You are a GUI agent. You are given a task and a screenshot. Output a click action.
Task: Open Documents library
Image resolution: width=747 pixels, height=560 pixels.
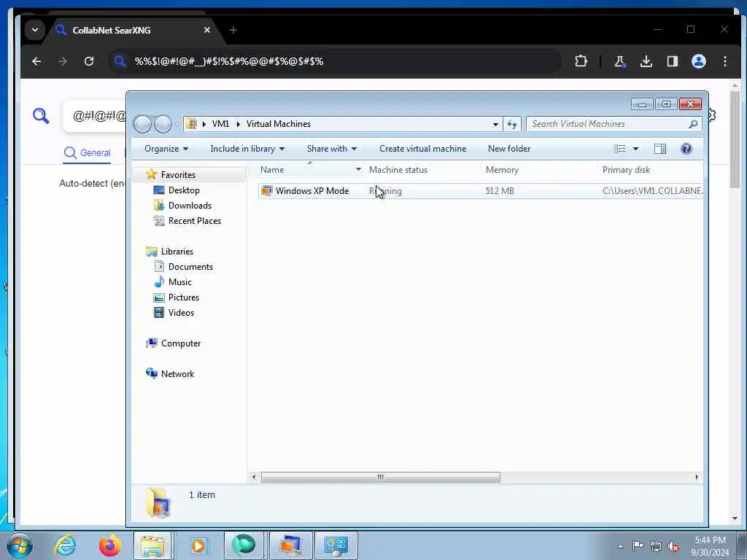point(190,267)
